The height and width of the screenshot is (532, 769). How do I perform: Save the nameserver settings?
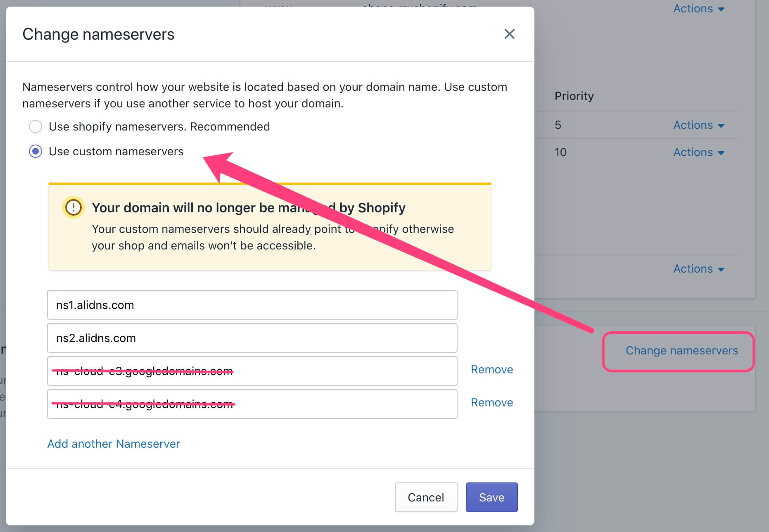491,497
